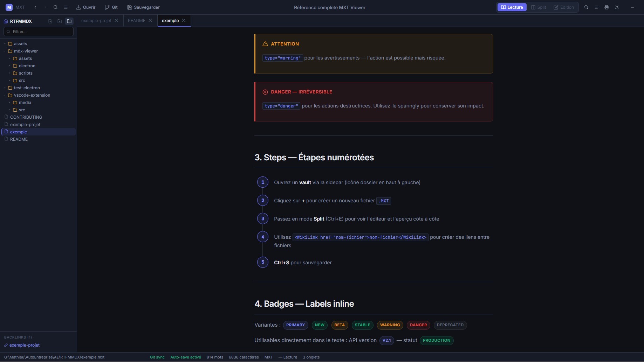Select the exemple file in the tree
This screenshot has height=362, width=644.
coord(39,132)
